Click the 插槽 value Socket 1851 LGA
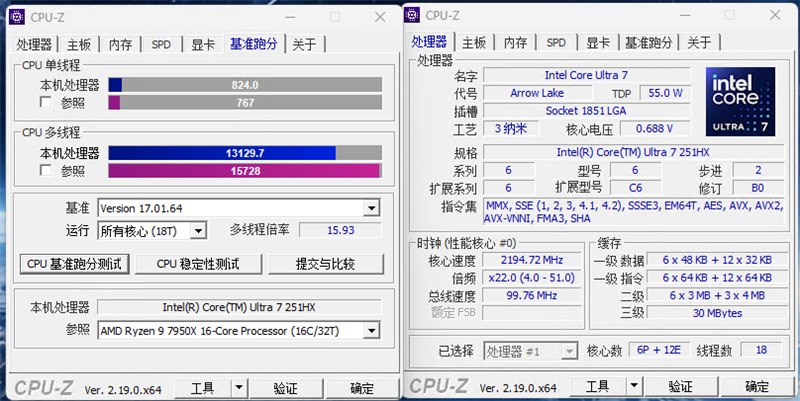 tap(586, 111)
